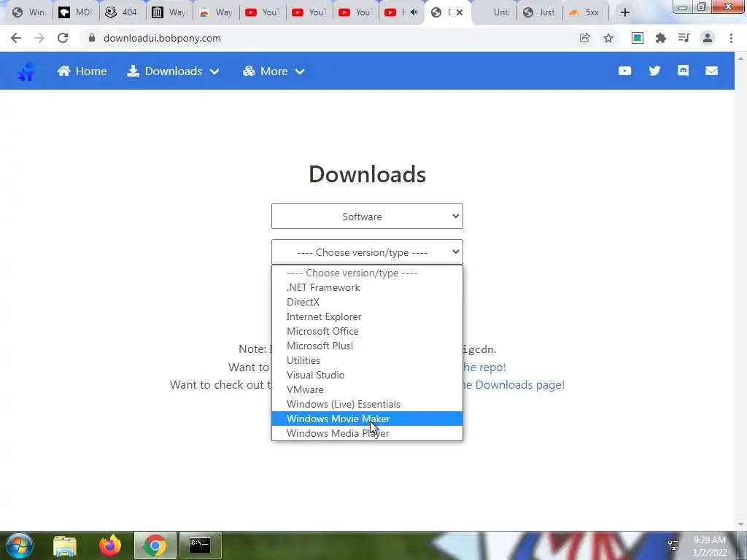
Task: Open the YouTube channel icon
Action: pyautogui.click(x=624, y=71)
